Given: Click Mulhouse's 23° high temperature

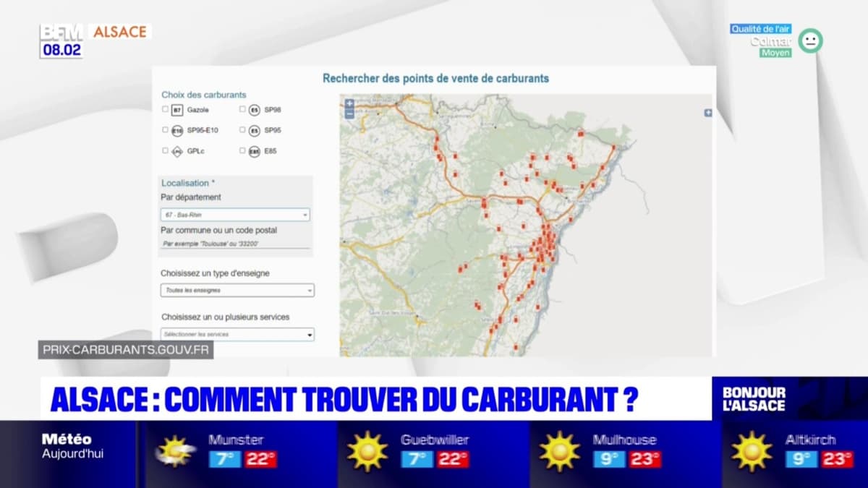Looking at the screenshot, I should 644,460.
